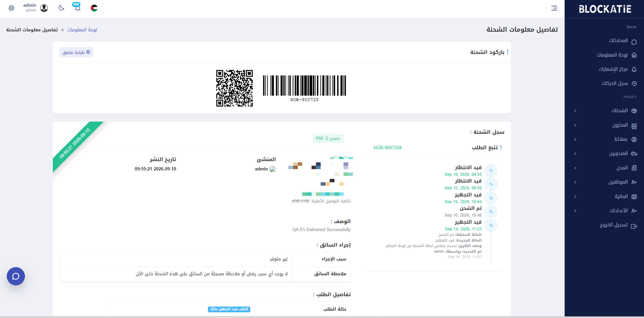Toggle dark mode moon icon

(x=61, y=8)
